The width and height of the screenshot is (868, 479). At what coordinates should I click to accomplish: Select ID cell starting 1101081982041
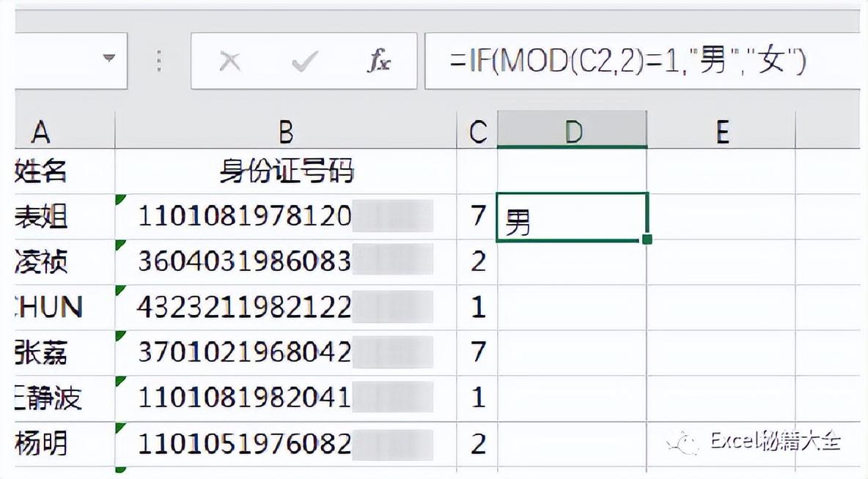point(286,398)
